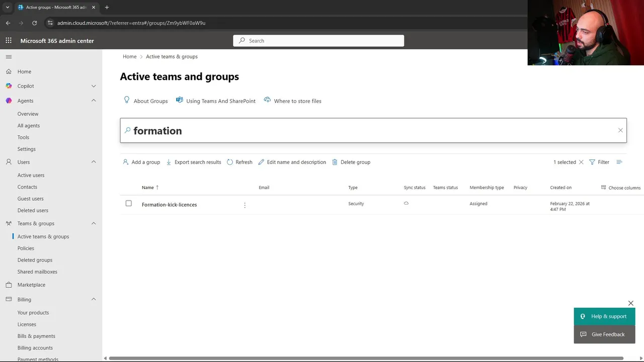Open Guest users in the sidebar
This screenshot has height=362, width=644.
click(30, 199)
